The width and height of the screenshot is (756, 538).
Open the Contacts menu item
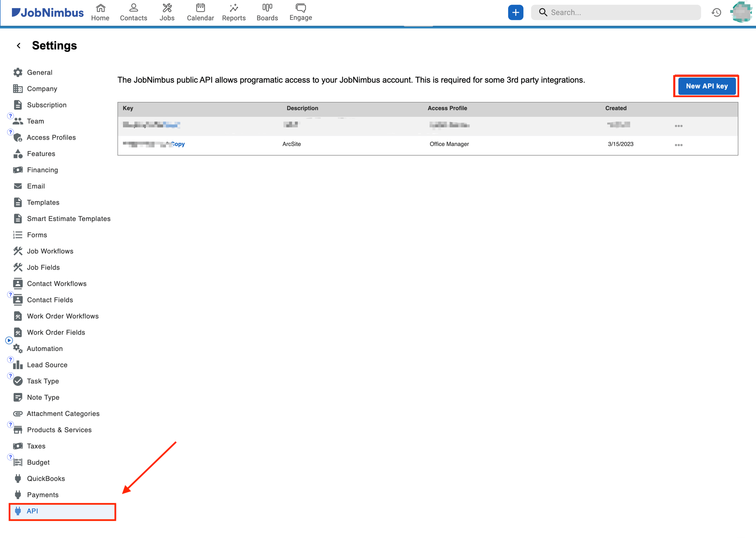133,11
